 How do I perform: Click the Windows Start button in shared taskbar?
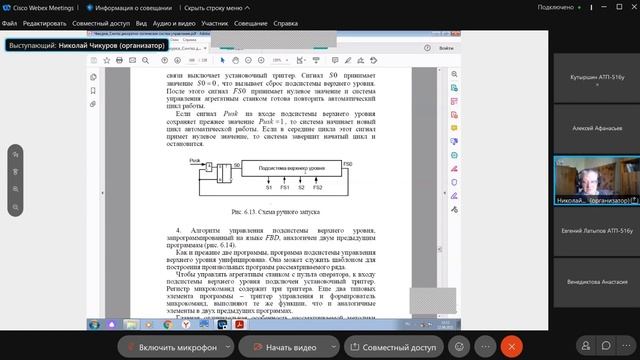pos(94,324)
